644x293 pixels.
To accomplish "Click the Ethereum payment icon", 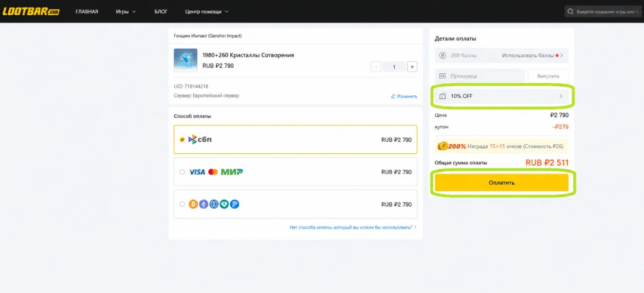I will click(204, 204).
